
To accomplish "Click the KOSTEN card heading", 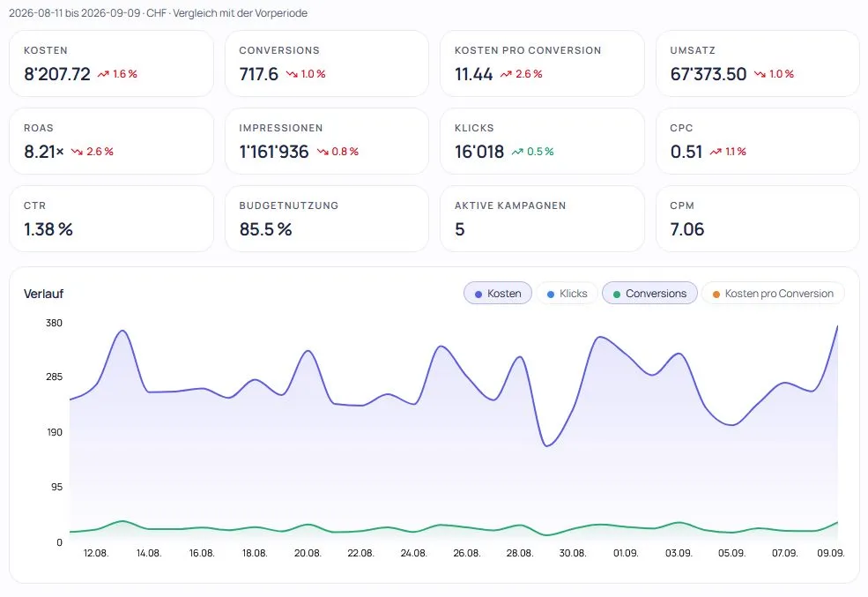I will (x=46, y=50).
